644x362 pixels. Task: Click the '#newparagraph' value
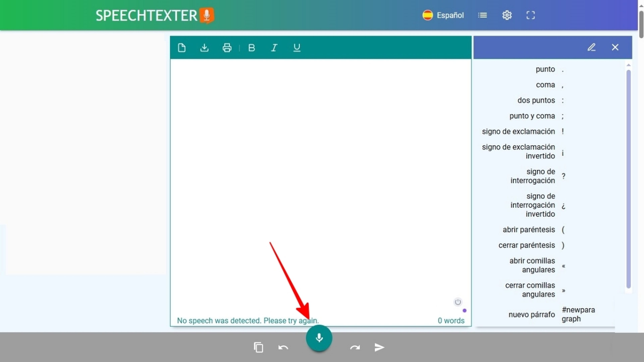[x=578, y=314]
